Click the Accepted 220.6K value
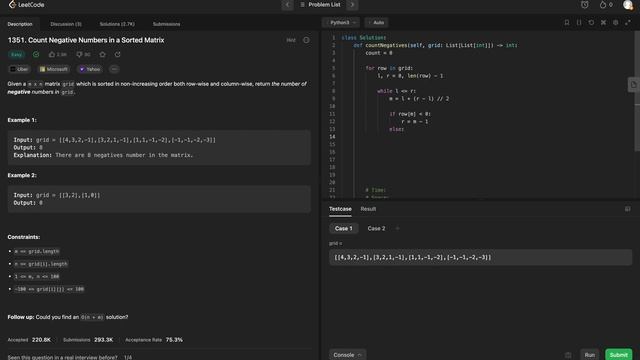Viewport: 640px width, 360px height. pyautogui.click(x=41, y=340)
